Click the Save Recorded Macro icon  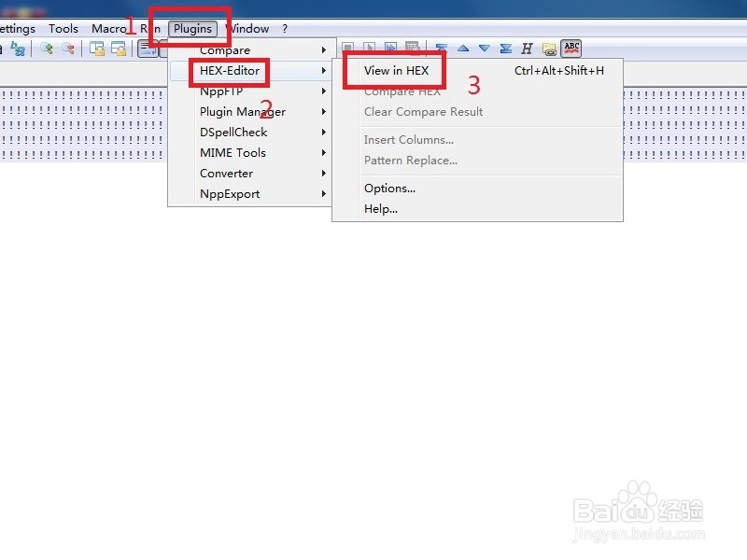(x=412, y=49)
